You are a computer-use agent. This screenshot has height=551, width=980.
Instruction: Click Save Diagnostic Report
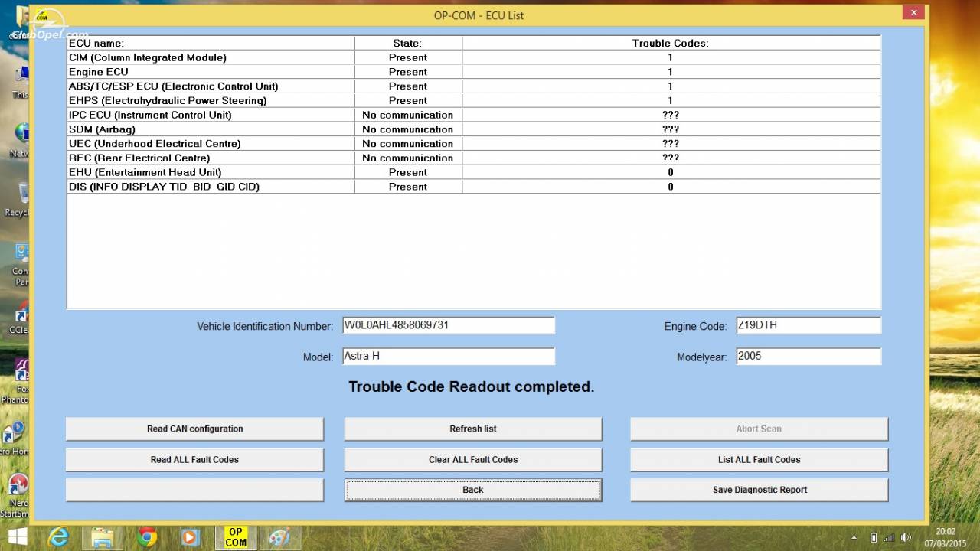click(x=759, y=490)
